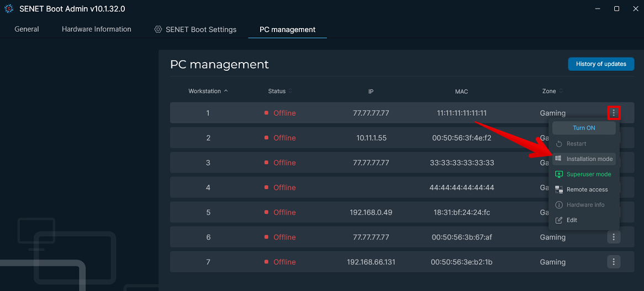Choose Installation mode from the menu
644x291 pixels.
589,159
